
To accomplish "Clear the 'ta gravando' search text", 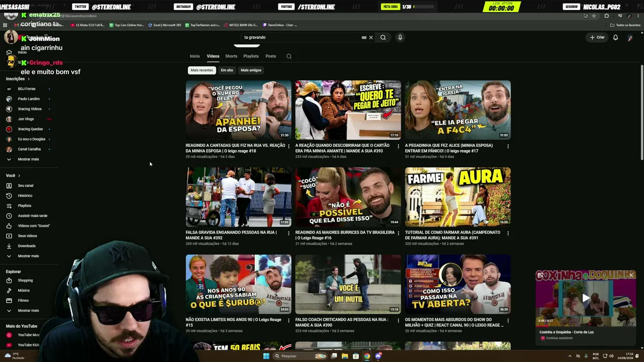I will pos(371,37).
